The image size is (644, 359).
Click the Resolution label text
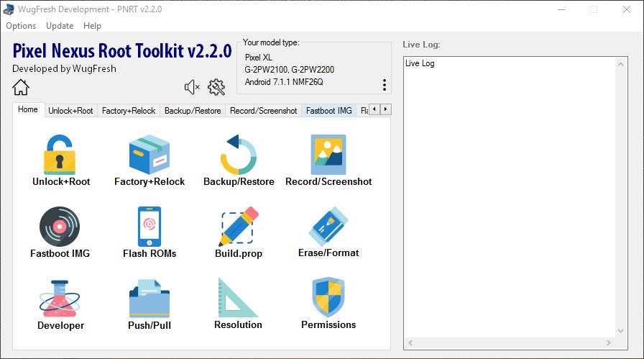[x=238, y=325]
